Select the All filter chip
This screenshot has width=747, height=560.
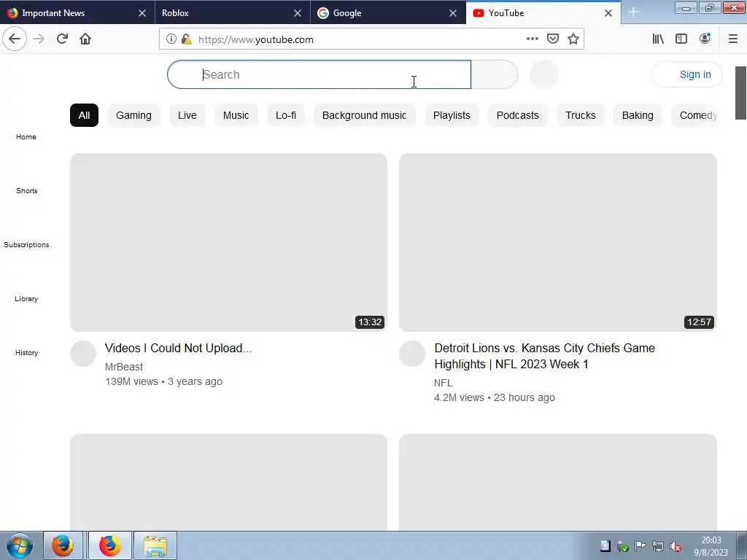click(85, 115)
